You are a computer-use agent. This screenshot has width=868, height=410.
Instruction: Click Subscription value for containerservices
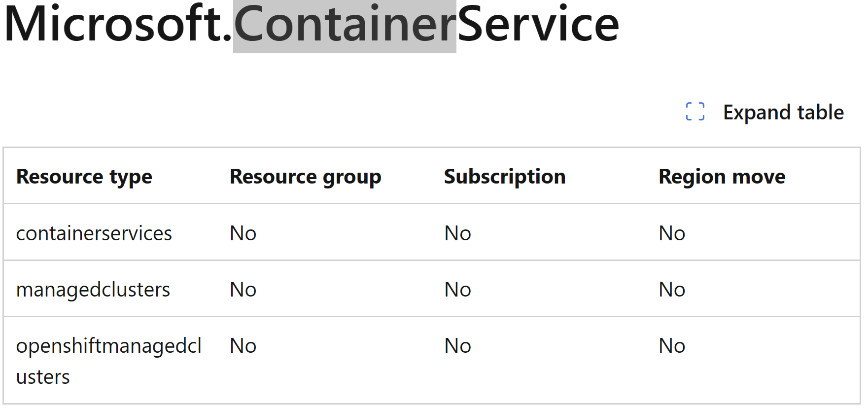457,233
